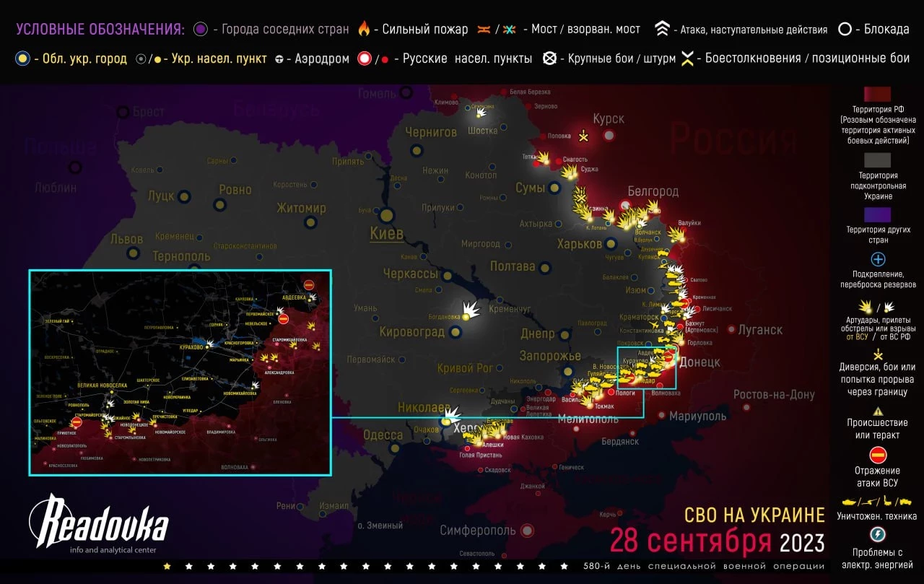Select the attack chevrons icon beside Атака
Screen dimensions: 924x584
[x=662, y=30]
